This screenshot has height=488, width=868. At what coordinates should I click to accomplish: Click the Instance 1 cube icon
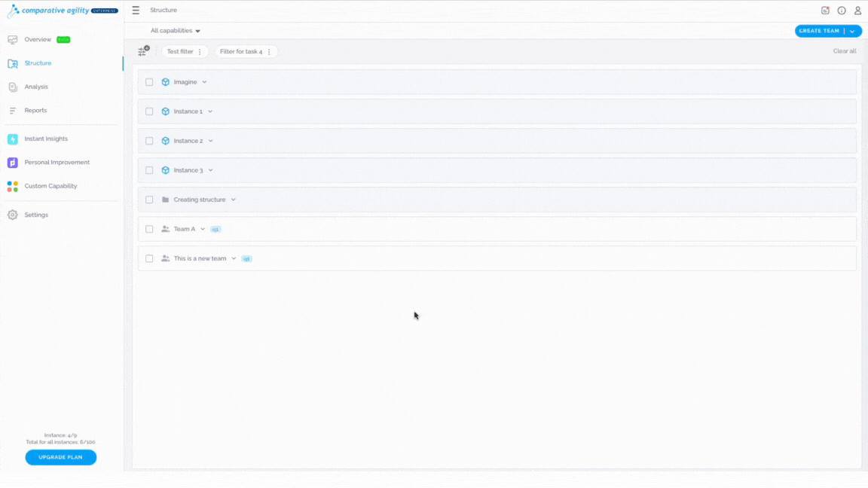click(x=165, y=111)
